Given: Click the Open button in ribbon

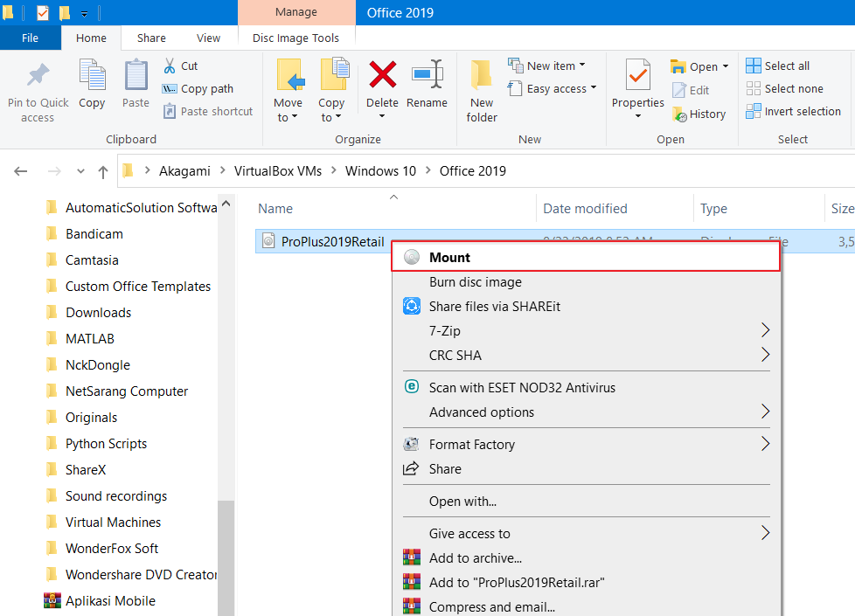Looking at the screenshot, I should 693,67.
